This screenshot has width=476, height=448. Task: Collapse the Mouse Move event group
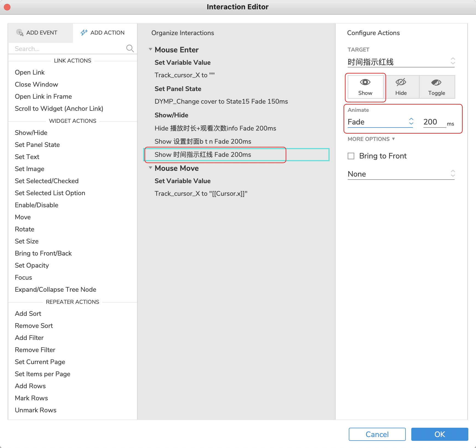click(150, 168)
